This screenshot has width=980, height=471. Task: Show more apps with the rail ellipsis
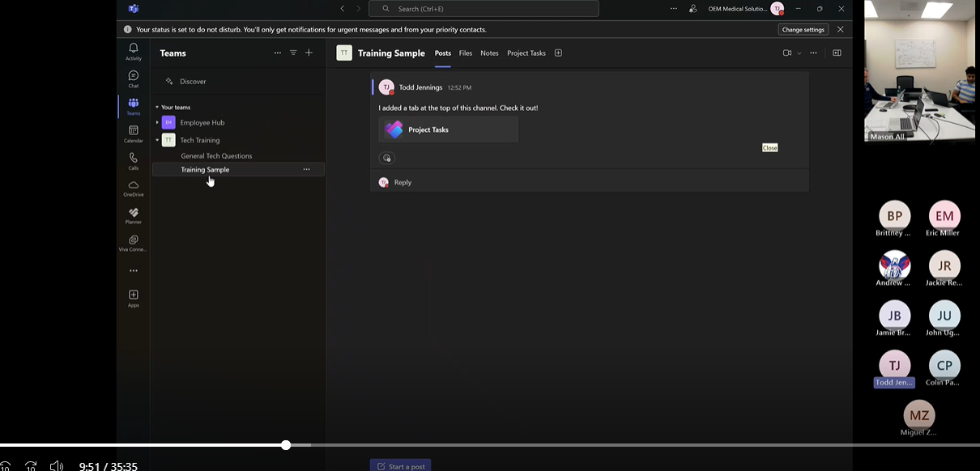(x=134, y=271)
